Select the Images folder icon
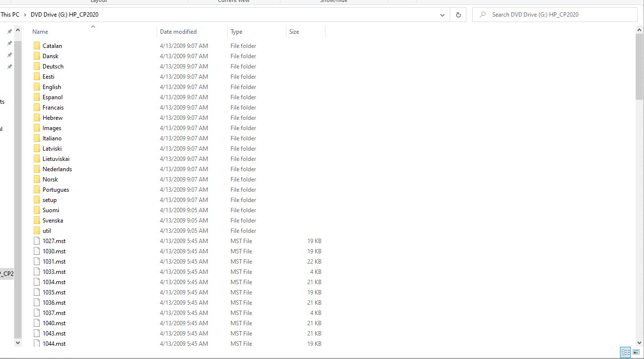Viewport: 644px width, 359px height. pyautogui.click(x=37, y=128)
